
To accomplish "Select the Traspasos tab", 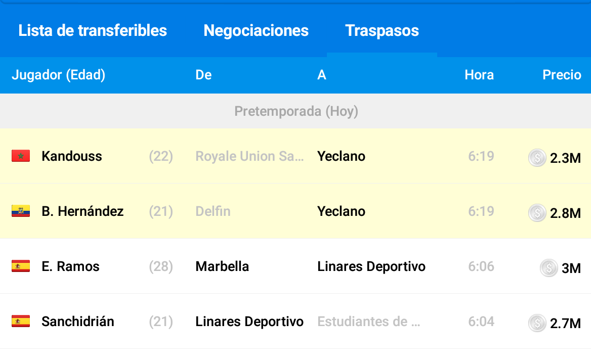I will pyautogui.click(x=382, y=30).
